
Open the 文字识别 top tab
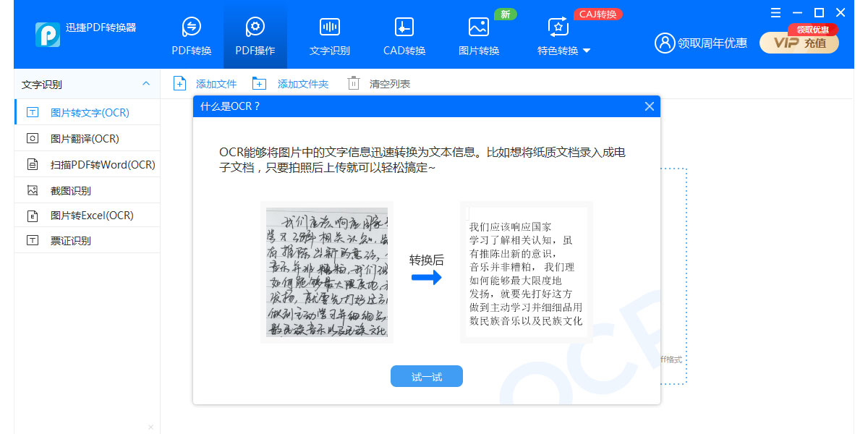click(330, 35)
